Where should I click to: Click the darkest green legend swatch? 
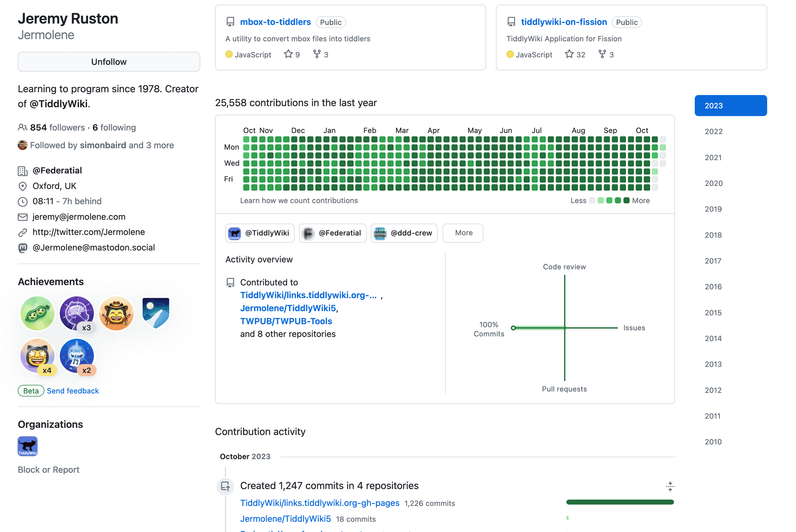pos(627,201)
